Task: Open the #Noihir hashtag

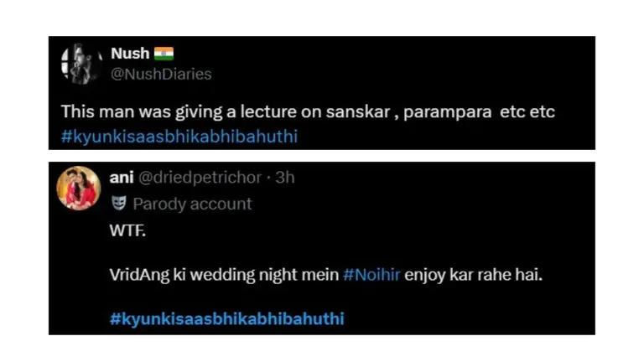Action: coord(371,274)
